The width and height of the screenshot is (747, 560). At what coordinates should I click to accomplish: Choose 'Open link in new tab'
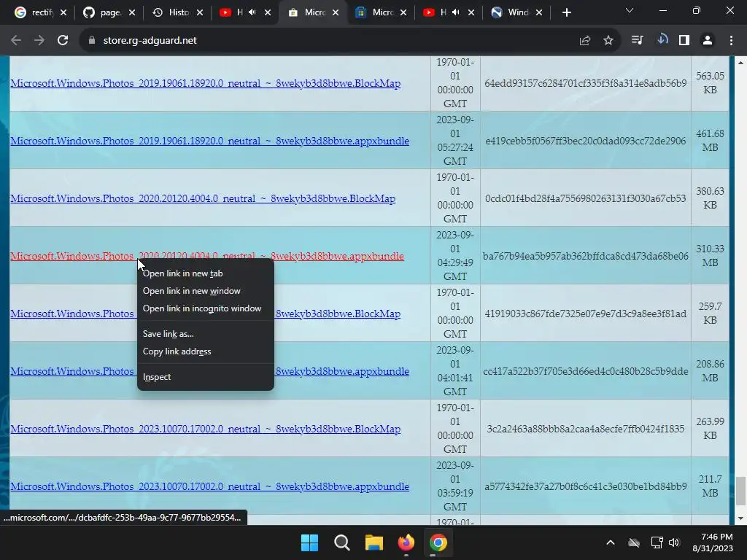click(x=205, y=273)
